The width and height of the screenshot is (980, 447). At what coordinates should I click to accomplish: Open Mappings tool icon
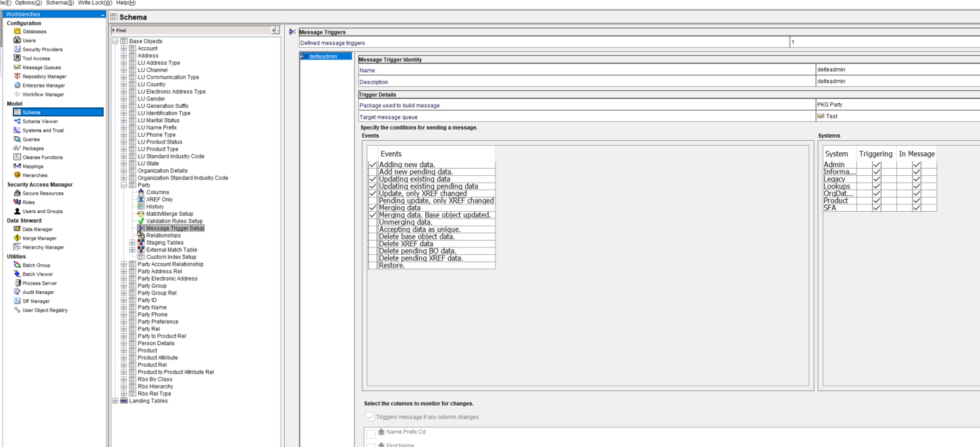(x=17, y=167)
